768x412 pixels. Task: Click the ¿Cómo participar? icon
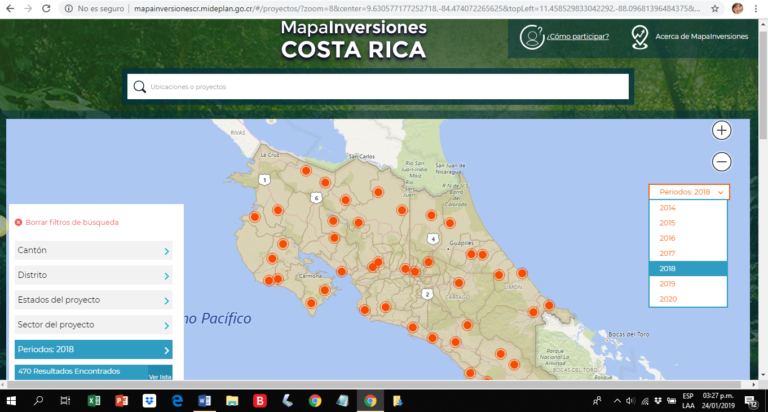pyautogui.click(x=531, y=36)
